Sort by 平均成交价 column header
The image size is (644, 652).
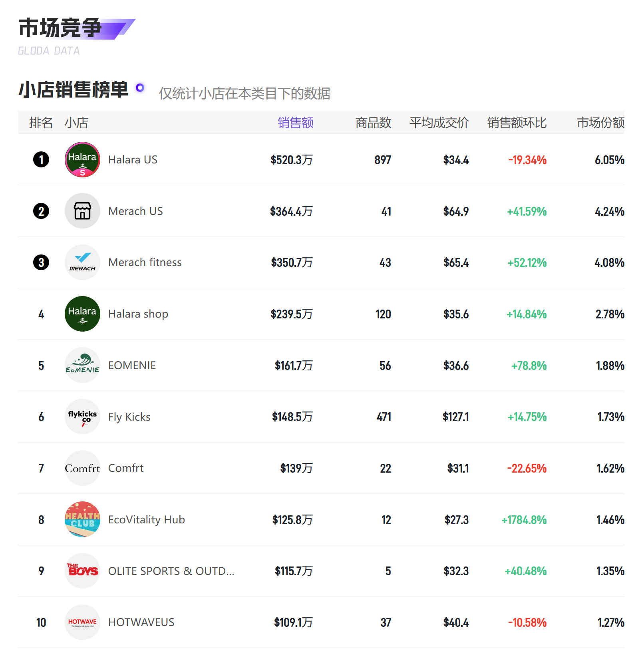pyautogui.click(x=439, y=123)
